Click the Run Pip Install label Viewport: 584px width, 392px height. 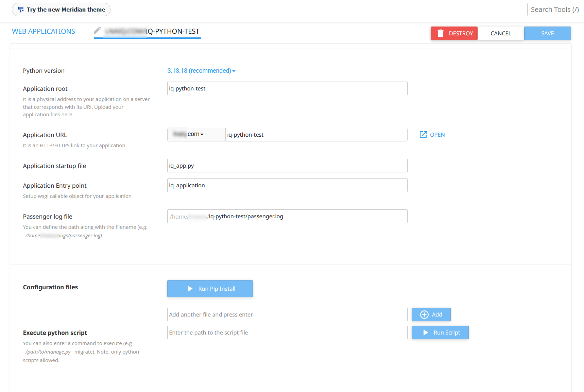[217, 289]
